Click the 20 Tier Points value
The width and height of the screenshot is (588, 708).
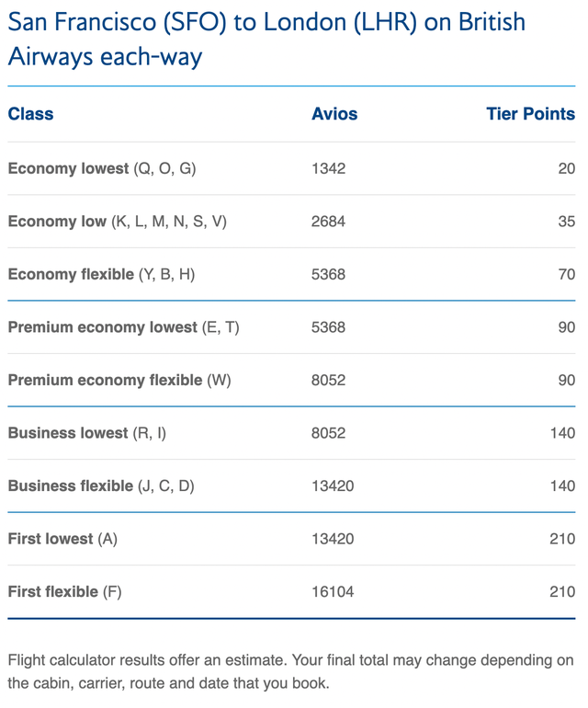click(566, 168)
